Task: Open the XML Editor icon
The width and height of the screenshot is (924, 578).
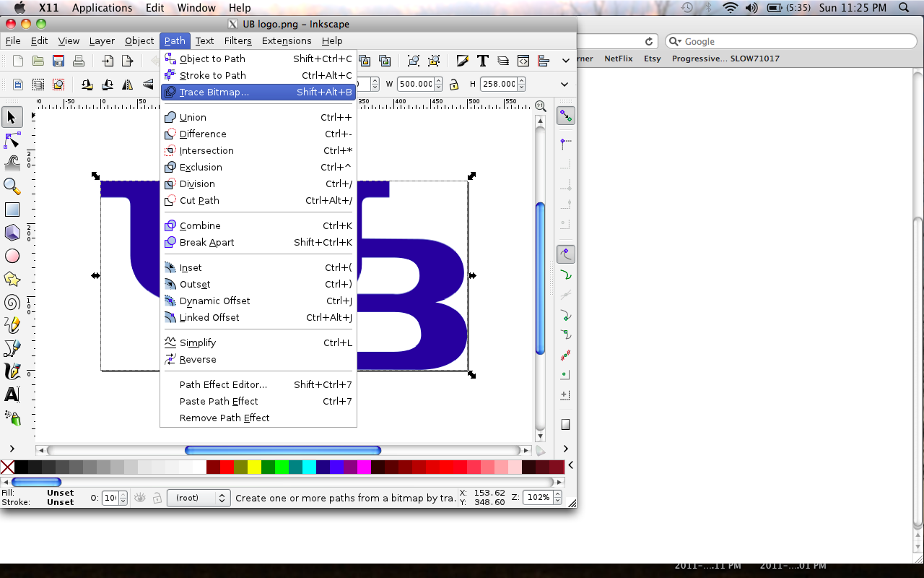Action: 523,61
